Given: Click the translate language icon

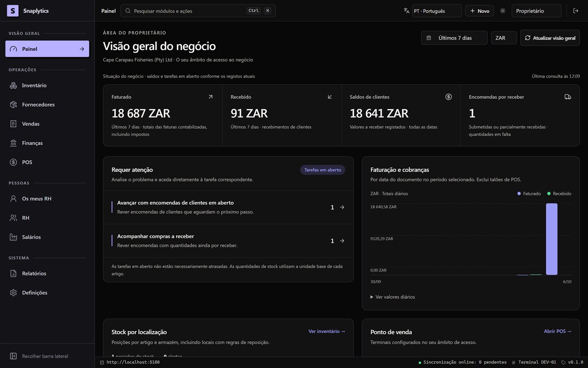Looking at the screenshot, I should click(406, 11).
